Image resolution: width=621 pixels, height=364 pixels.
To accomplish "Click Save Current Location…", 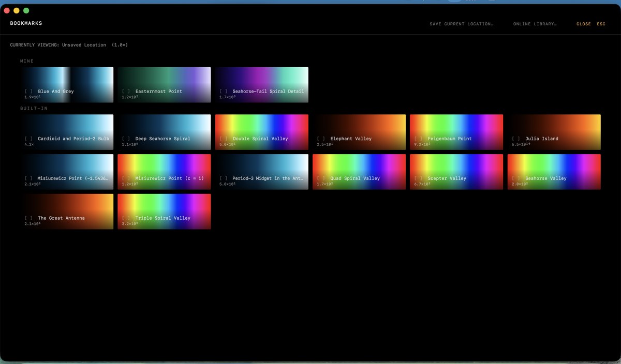I will coord(461,24).
